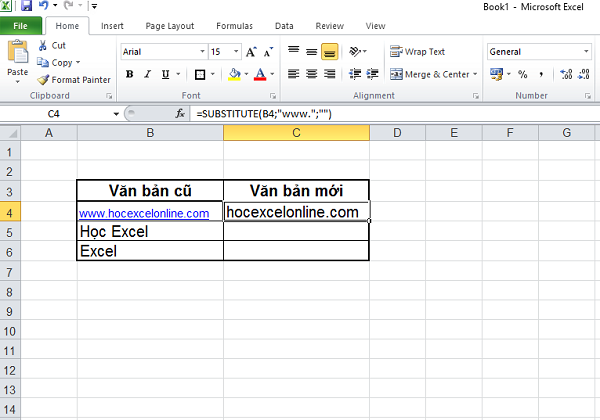Screen dimensions: 600x420
Task: Click the Save icon in quick access toolbar
Action: click(x=26, y=5)
